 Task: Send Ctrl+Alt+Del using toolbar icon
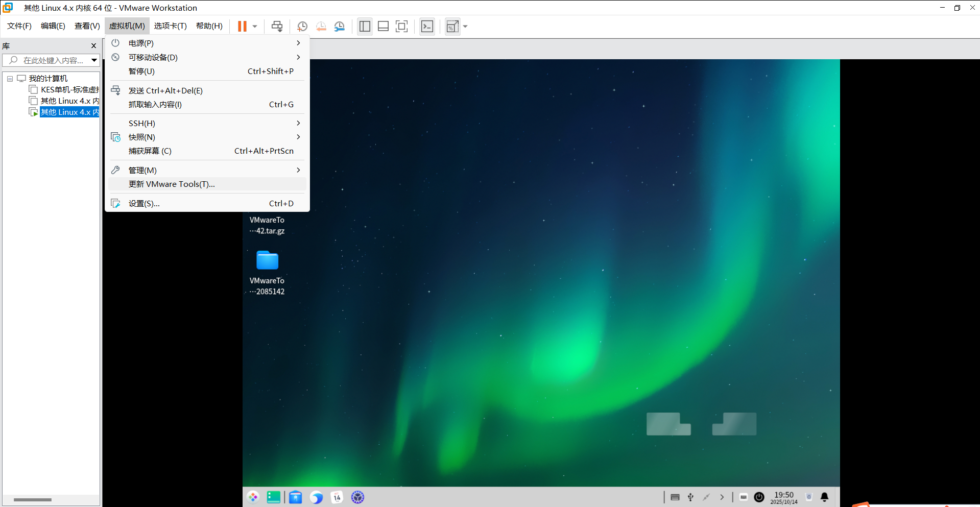click(x=277, y=27)
